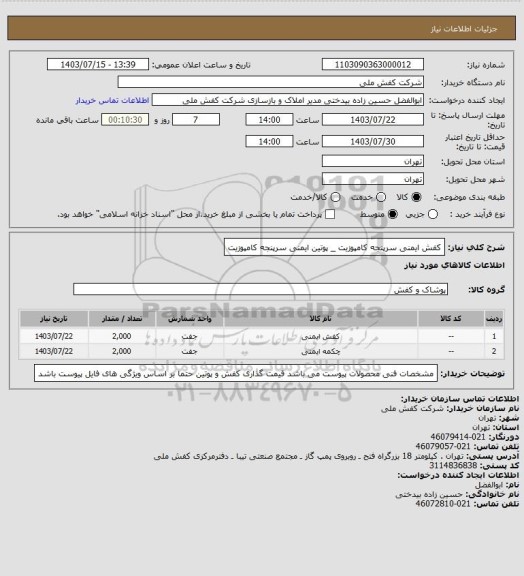Image resolution: width=524 pixels, height=576 pixels.
Task: Click the delivery province field تهران
Action: tap(373, 161)
